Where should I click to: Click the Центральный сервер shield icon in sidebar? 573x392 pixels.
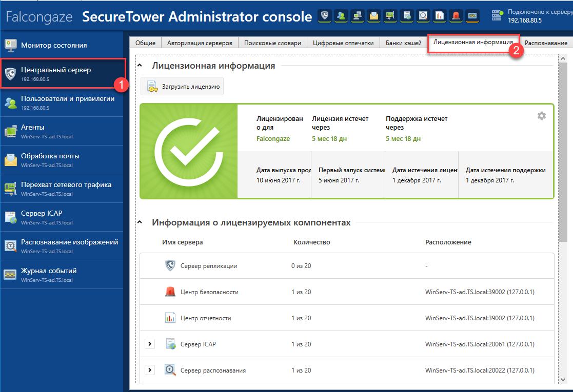pos(11,74)
